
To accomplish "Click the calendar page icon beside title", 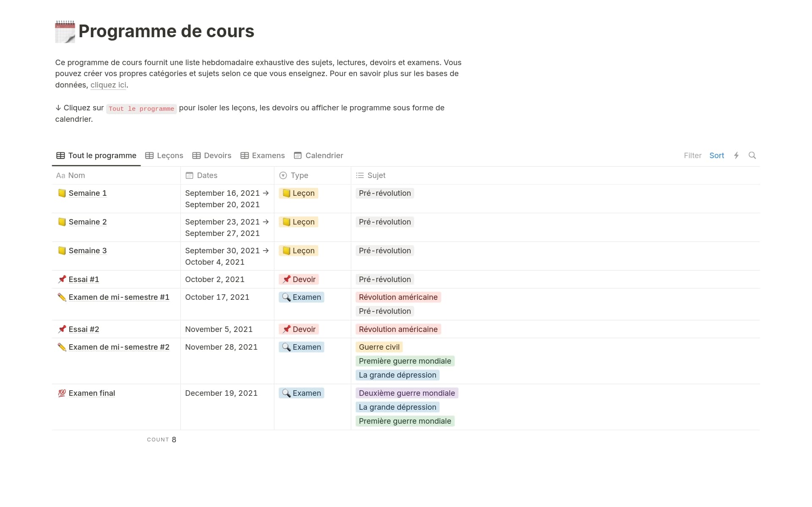I will (65, 32).
